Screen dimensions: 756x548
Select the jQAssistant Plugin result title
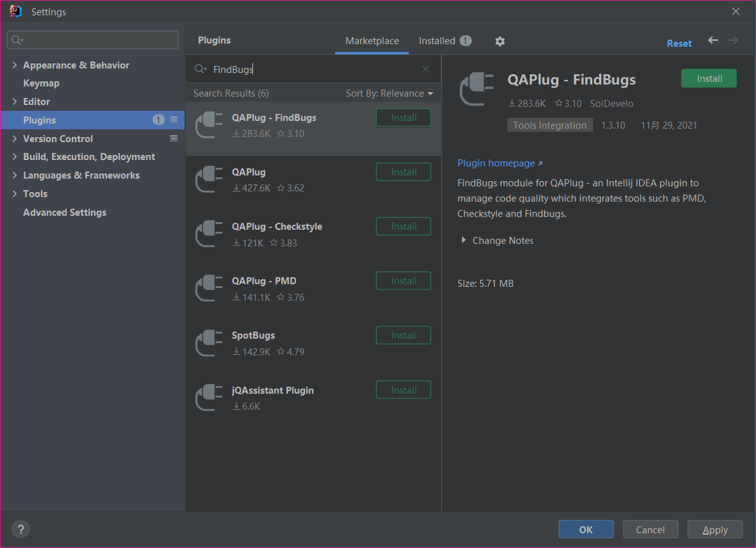[272, 391]
